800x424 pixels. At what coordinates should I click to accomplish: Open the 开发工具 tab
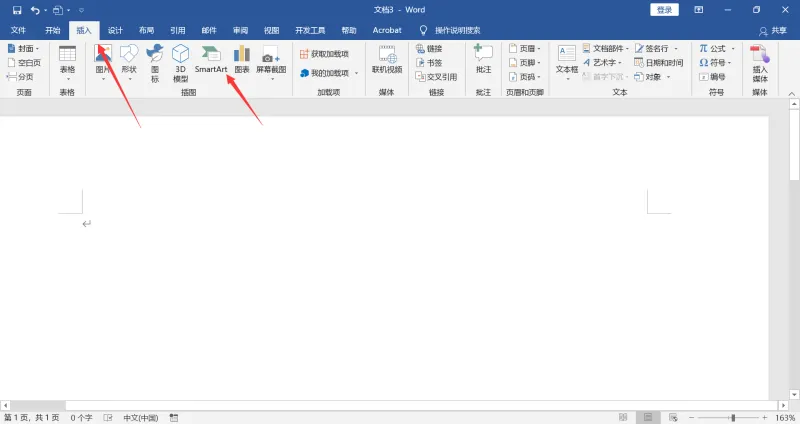point(310,30)
